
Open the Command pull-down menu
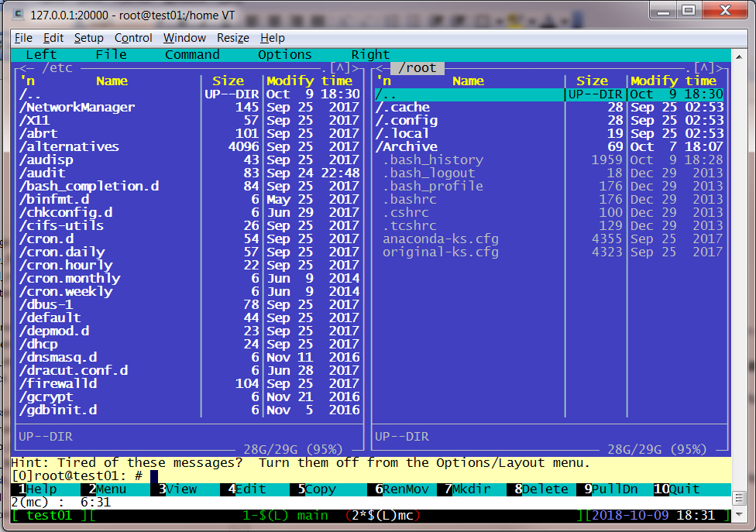click(192, 55)
